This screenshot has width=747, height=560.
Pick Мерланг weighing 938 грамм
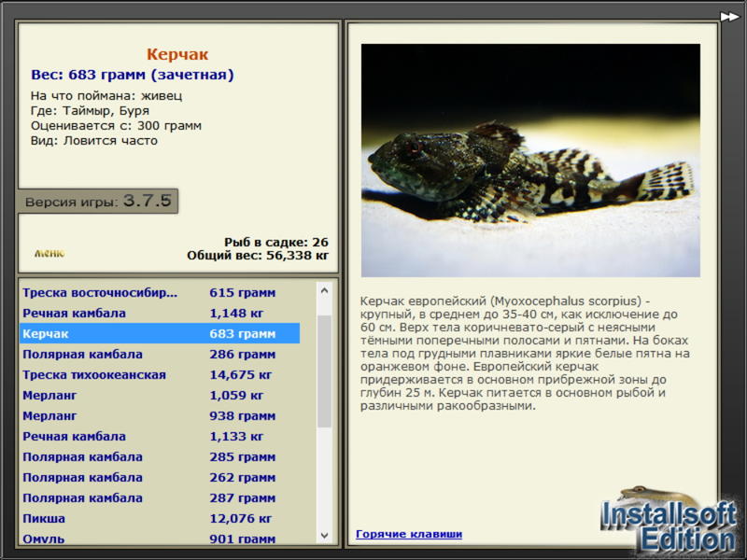point(159,415)
